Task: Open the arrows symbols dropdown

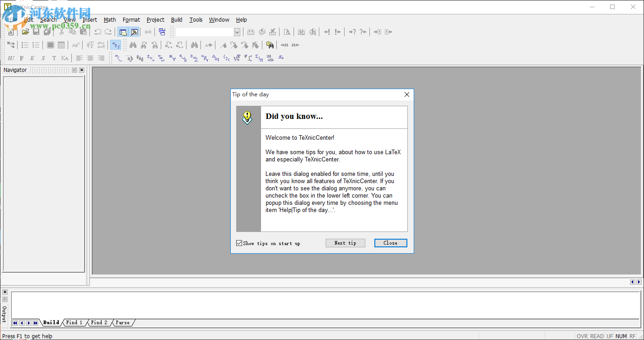Action: tap(162, 58)
